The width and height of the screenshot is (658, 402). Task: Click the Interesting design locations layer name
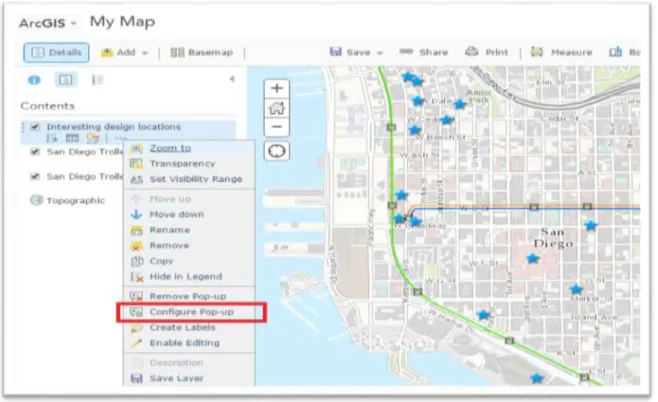pyautogui.click(x=114, y=126)
